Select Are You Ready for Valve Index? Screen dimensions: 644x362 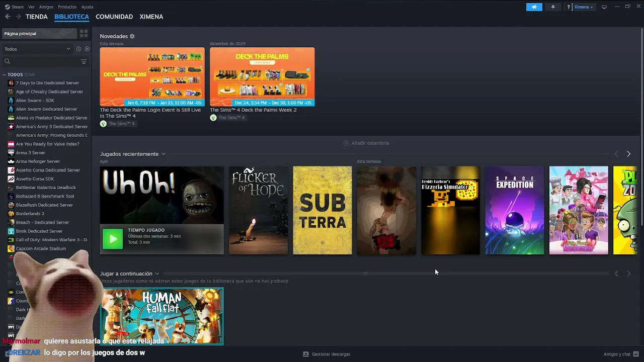point(47,144)
